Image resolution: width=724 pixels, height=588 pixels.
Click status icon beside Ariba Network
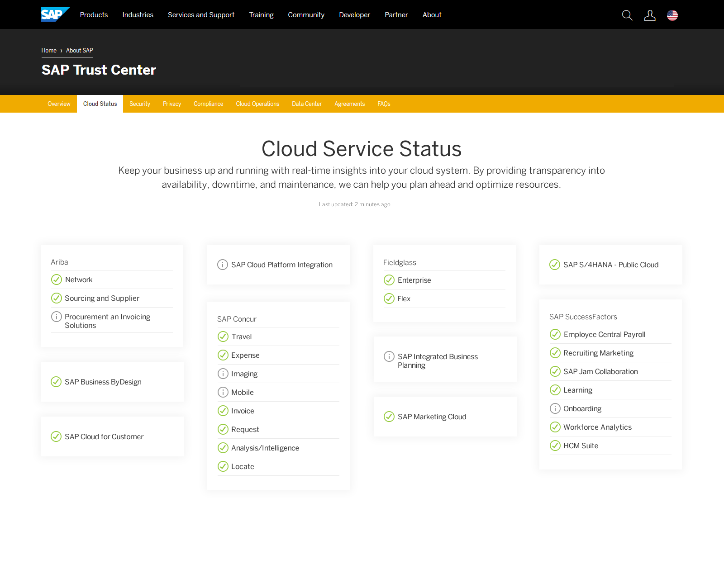[57, 280]
